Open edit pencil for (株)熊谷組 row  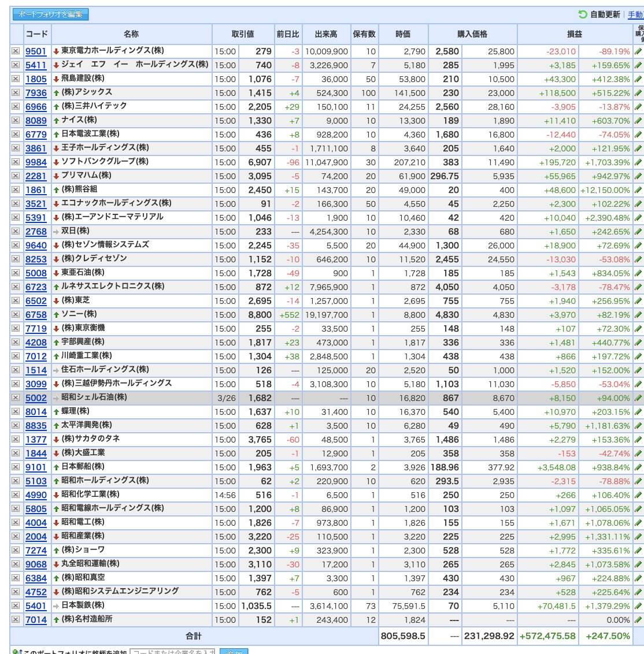point(638,189)
